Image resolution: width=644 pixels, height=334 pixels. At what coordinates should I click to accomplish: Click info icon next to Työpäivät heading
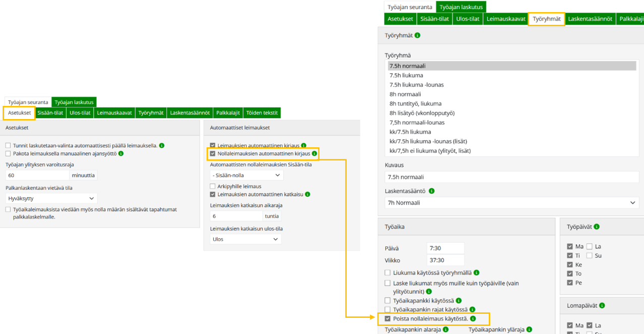coord(597,227)
